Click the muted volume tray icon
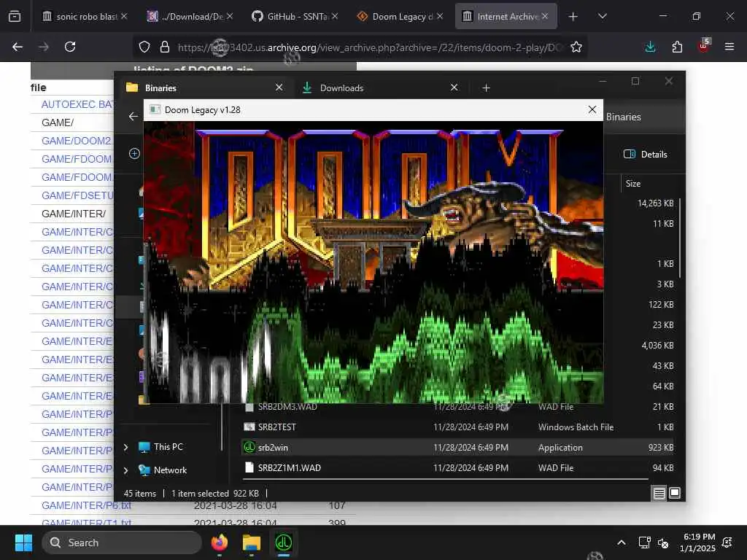This screenshot has width=747, height=560. pos(662,542)
